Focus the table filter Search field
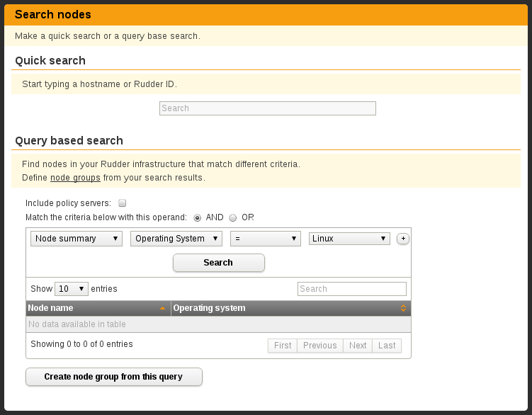 pyautogui.click(x=352, y=289)
